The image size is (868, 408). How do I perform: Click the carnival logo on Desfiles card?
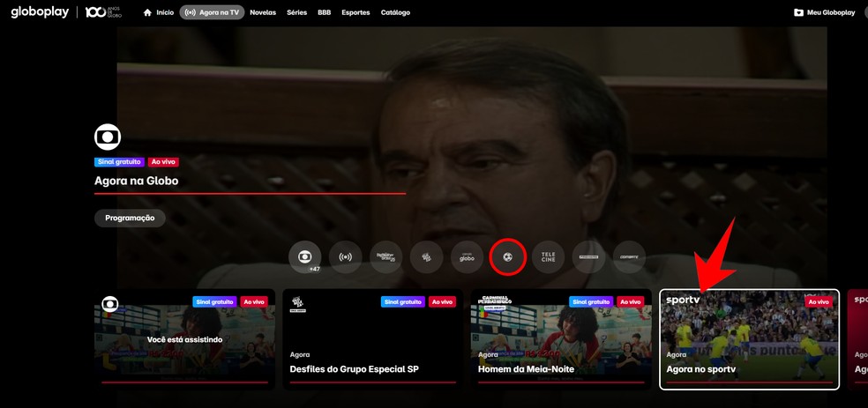tap(297, 304)
